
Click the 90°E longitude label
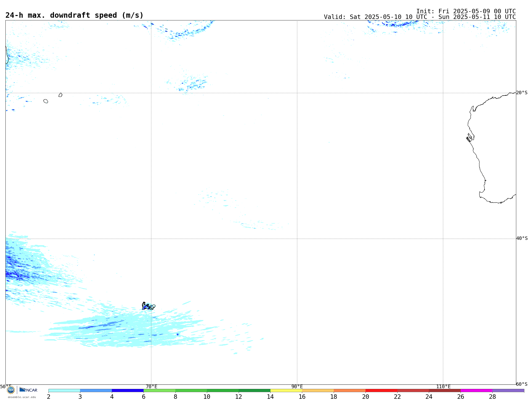tap(297, 386)
